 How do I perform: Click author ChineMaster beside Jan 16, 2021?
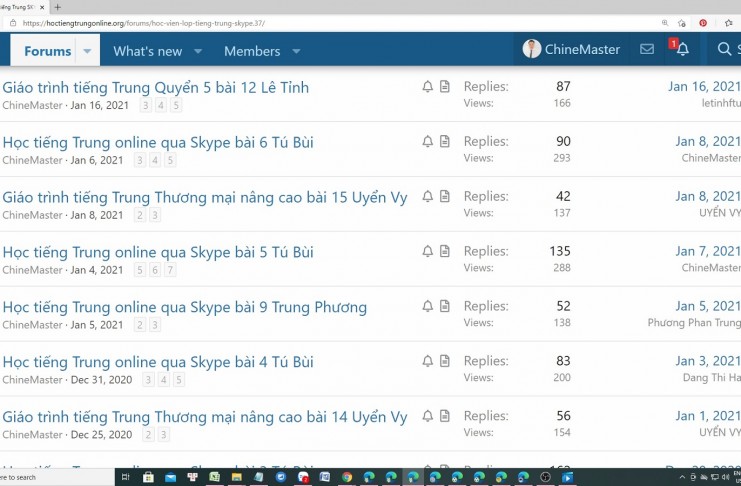coord(32,105)
